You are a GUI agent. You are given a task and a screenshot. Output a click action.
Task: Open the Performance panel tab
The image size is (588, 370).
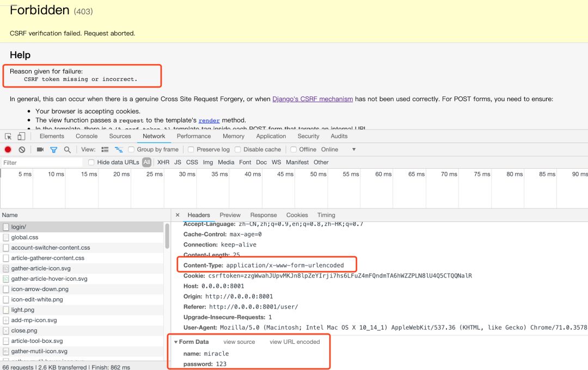[x=194, y=137]
